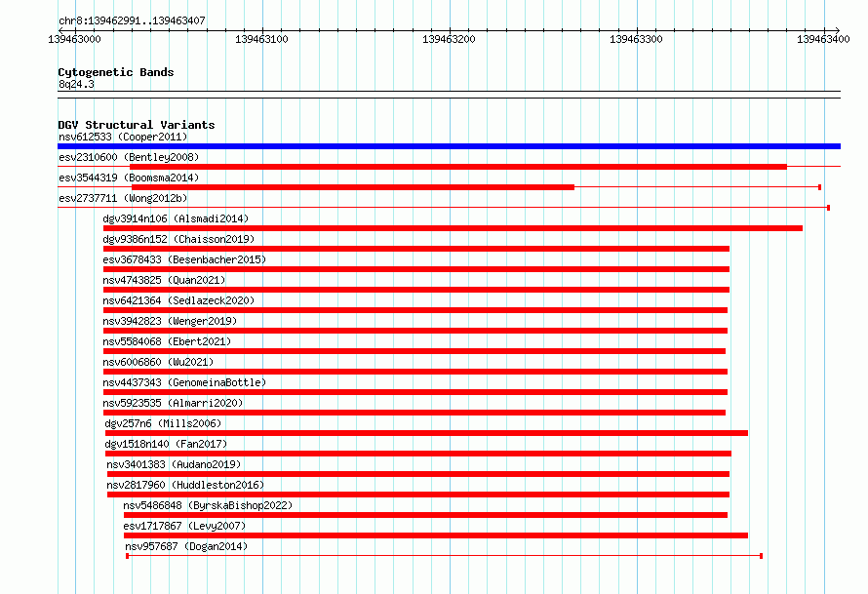The height and width of the screenshot is (594, 868).
Task: Click the DGV Structural Variants track title
Action: click(137, 125)
